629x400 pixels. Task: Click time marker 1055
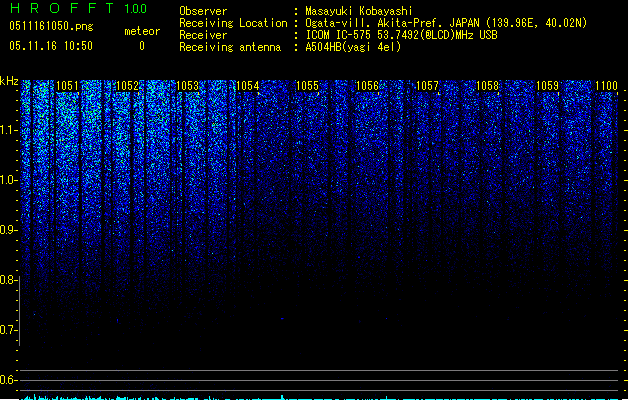(307, 86)
